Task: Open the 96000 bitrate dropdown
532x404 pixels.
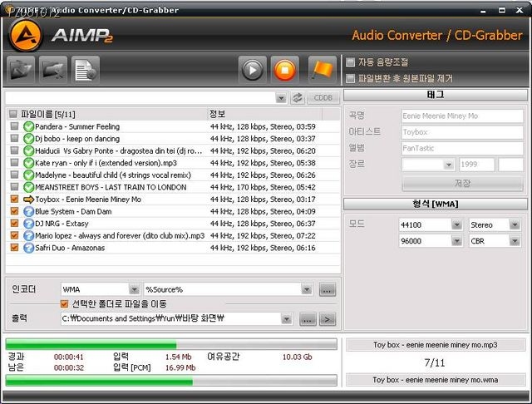Action: pyautogui.click(x=456, y=241)
